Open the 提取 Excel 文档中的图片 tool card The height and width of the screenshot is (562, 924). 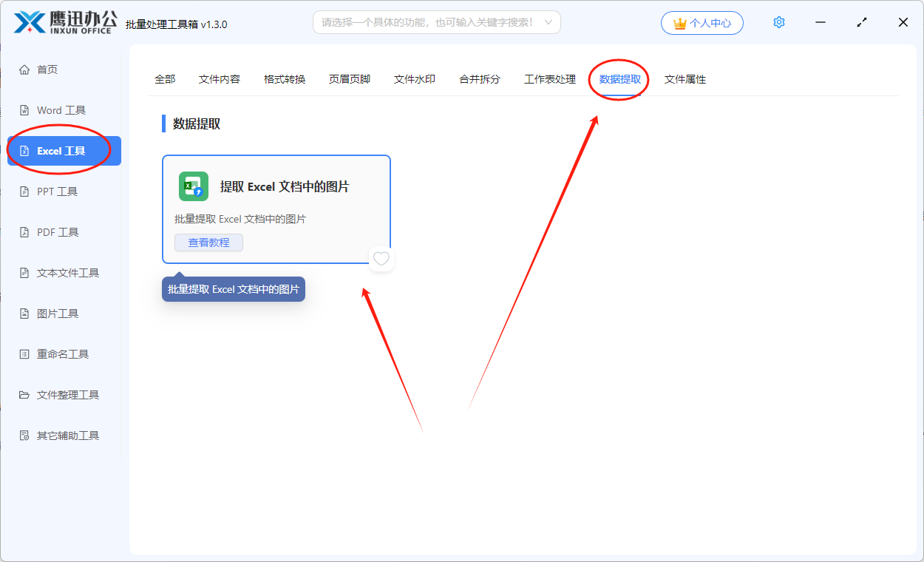276,186
